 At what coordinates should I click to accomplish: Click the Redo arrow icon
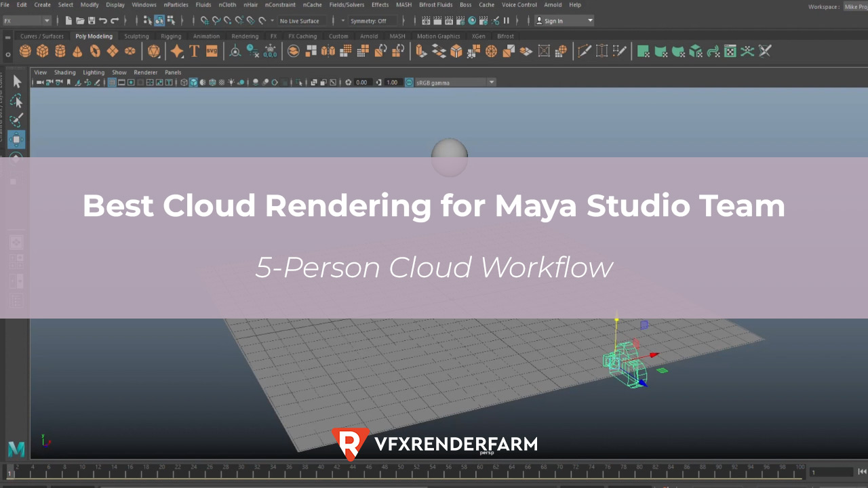point(115,20)
